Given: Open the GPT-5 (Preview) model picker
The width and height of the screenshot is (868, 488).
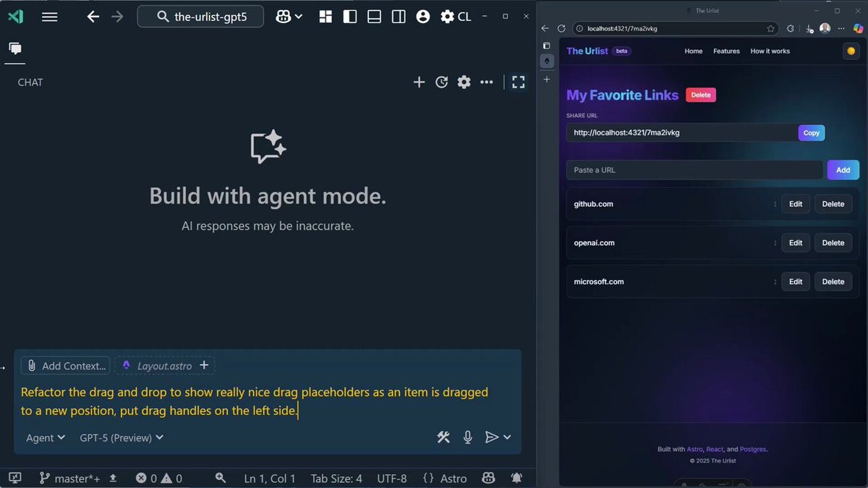Looking at the screenshot, I should click(x=122, y=437).
